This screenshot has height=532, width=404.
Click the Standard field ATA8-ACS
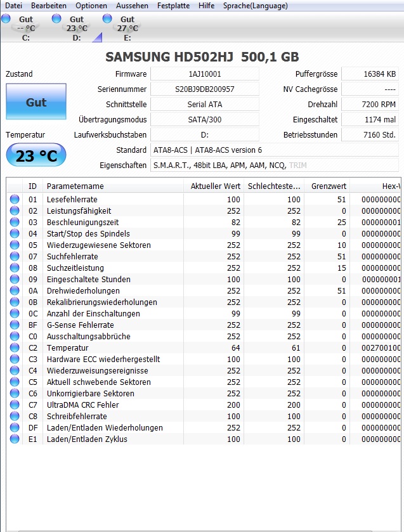(275, 150)
